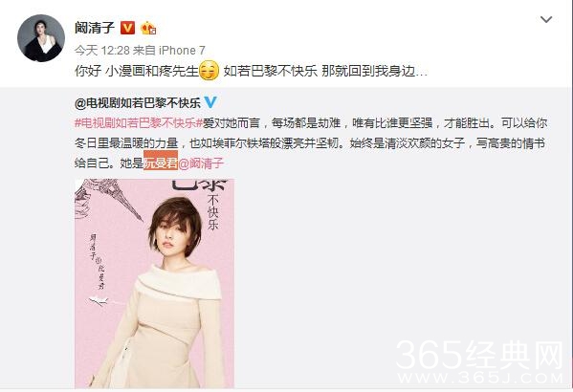Click the 365经典网 watermark
Viewport: 573px width, 392px height.
pyautogui.click(x=480, y=361)
